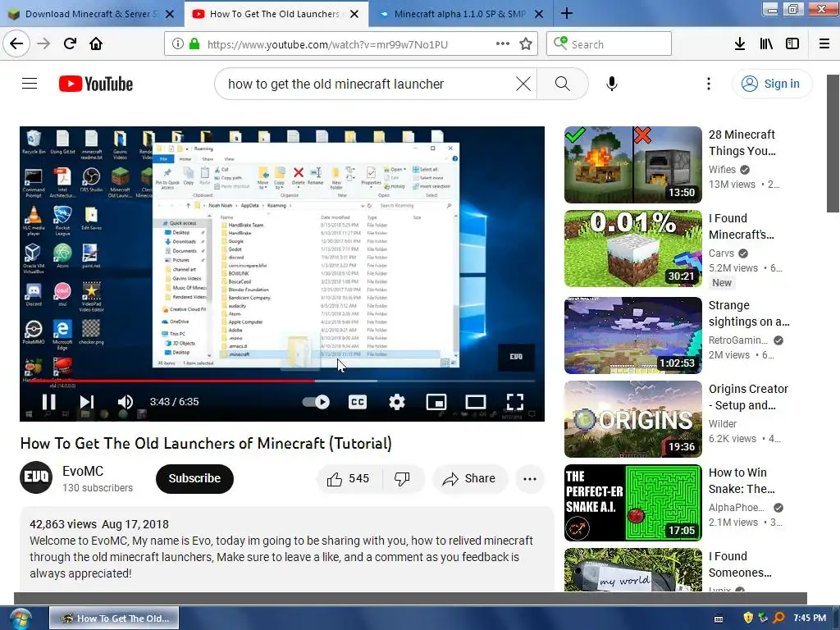Pause the video
Image resolution: width=840 pixels, height=630 pixels.
tap(48, 402)
